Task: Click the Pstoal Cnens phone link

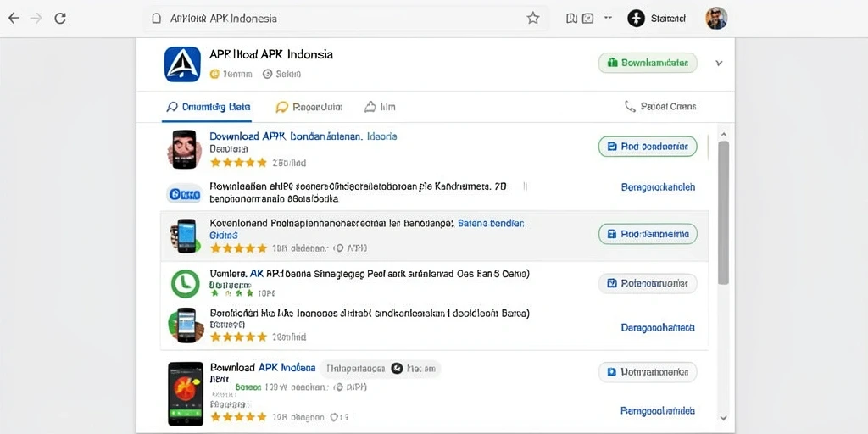Action: point(659,106)
